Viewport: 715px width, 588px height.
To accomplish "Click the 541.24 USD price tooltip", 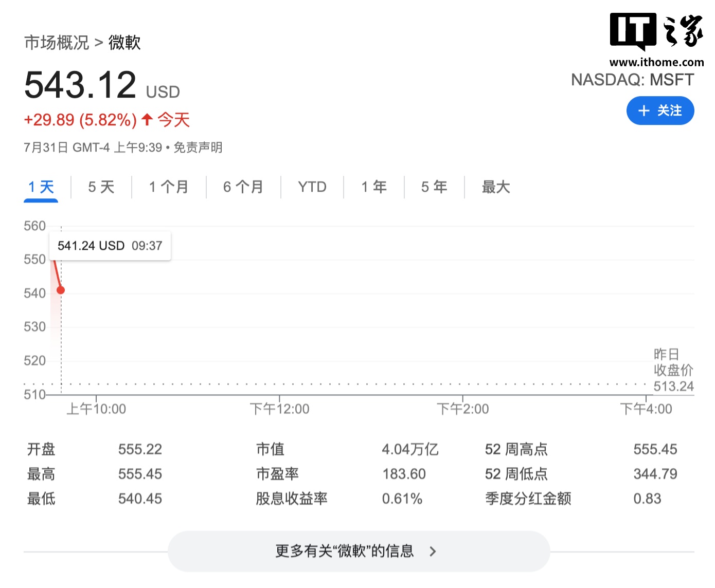I will pos(109,246).
